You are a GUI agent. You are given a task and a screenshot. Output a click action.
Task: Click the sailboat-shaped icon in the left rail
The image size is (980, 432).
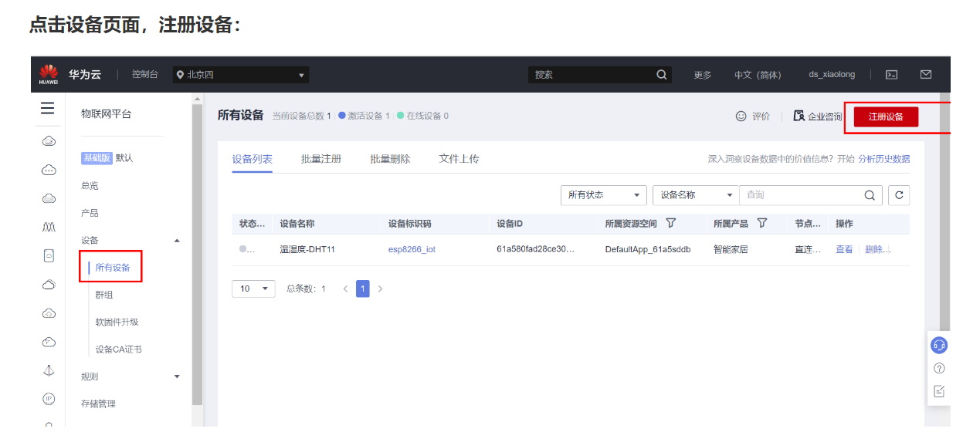point(48,370)
